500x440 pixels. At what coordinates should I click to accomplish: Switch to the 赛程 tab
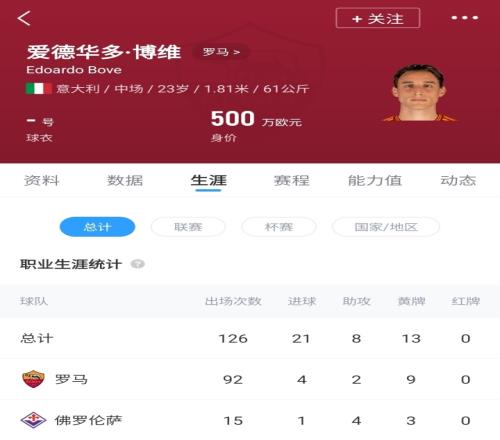click(x=292, y=181)
